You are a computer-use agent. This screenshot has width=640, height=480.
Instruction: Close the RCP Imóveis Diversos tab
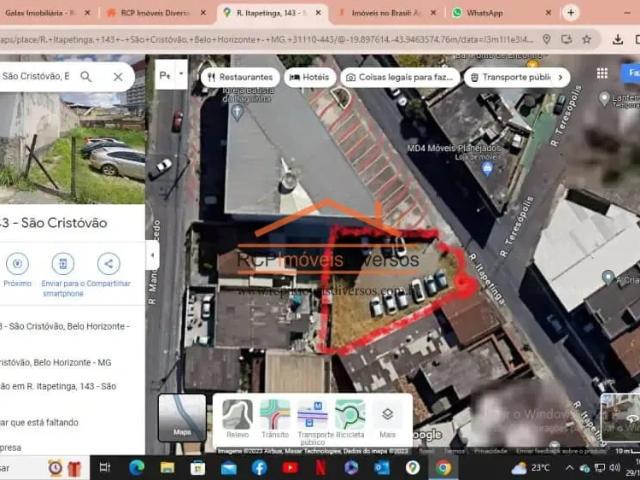coord(203,13)
